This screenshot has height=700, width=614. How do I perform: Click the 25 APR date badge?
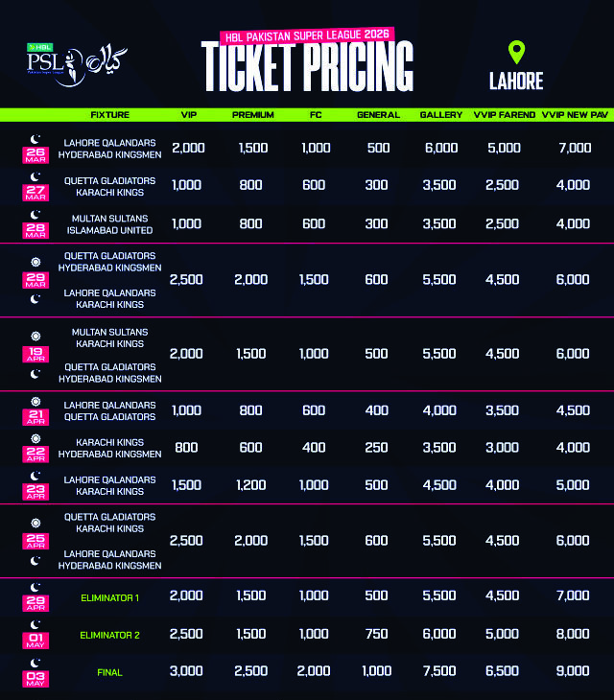[x=35, y=542]
